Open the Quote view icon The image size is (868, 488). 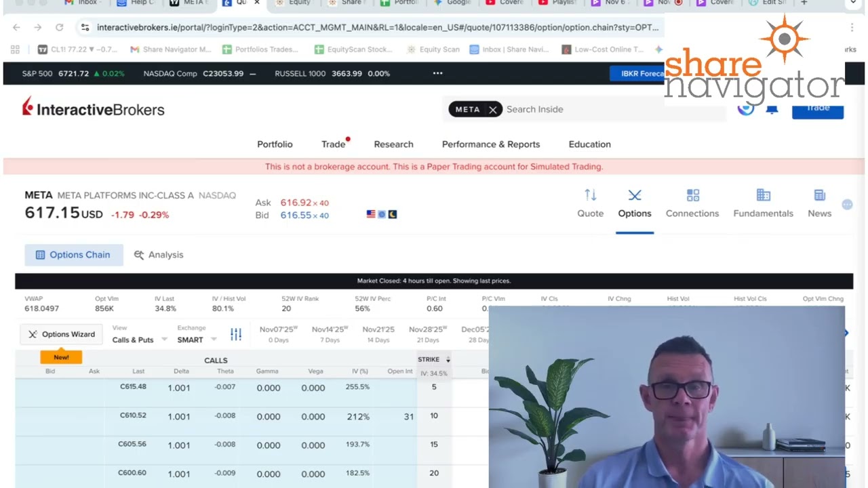click(590, 195)
